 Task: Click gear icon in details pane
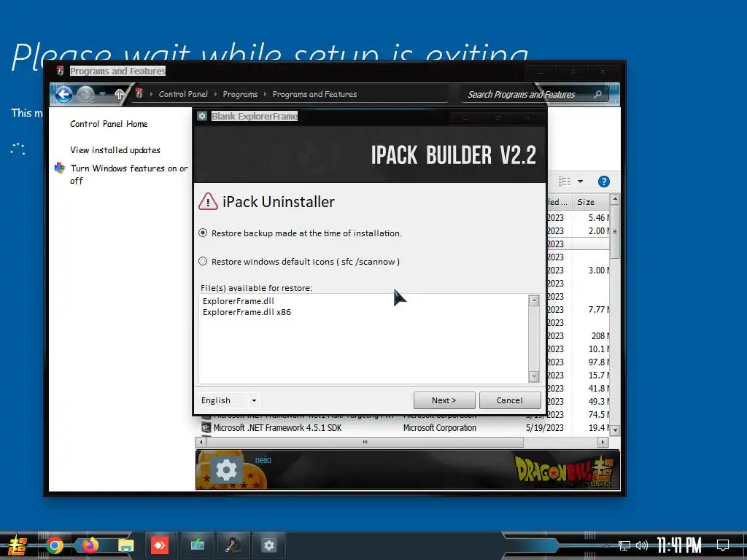[x=226, y=470]
